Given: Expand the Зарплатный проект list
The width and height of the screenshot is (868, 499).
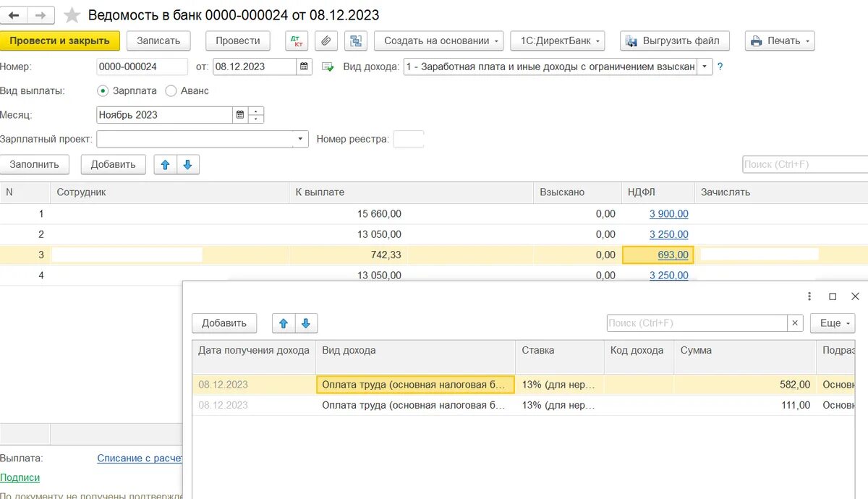Looking at the screenshot, I should pos(300,139).
